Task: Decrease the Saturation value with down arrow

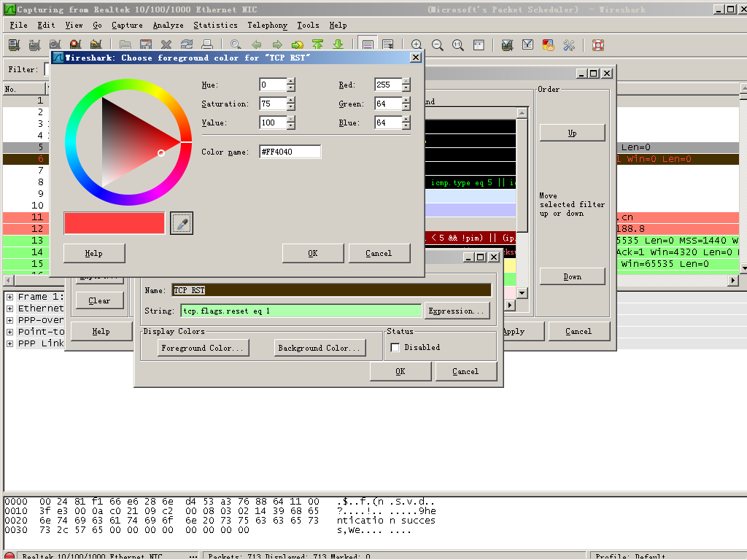Action: (291, 107)
